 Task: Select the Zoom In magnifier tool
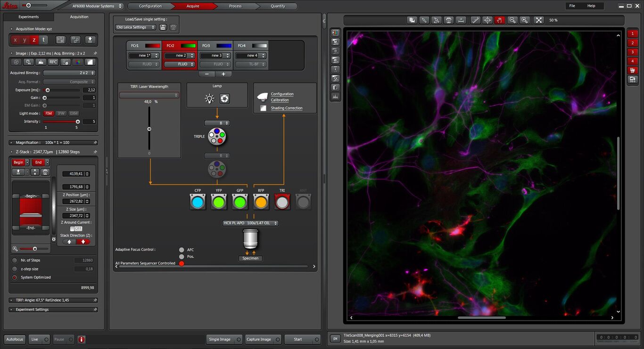[525, 20]
